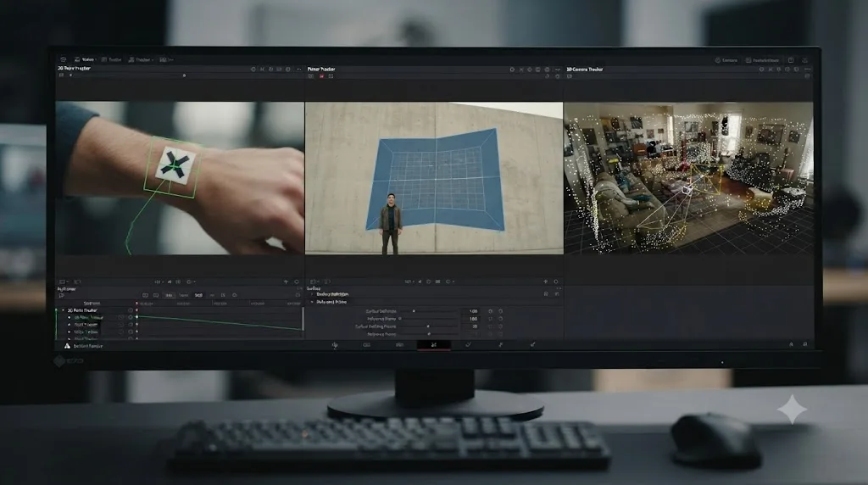The width and height of the screenshot is (868, 485).
Task: Open the first page icon in the bottom page bar
Action: [335, 345]
